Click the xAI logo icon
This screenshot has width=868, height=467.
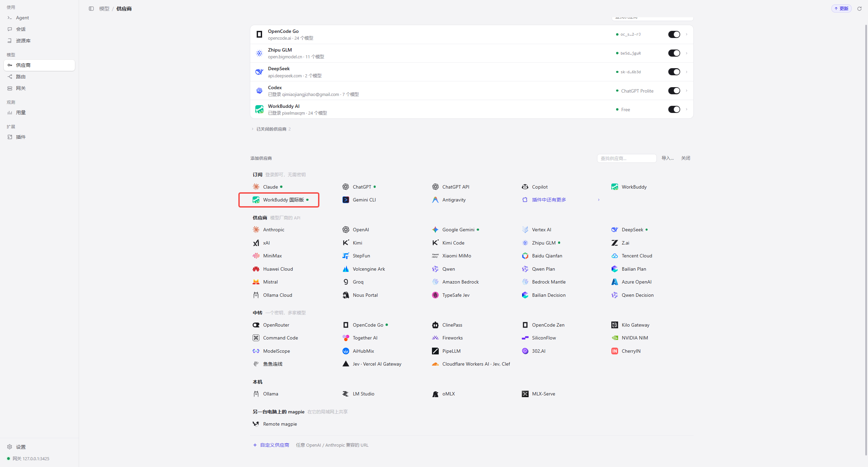pyautogui.click(x=256, y=243)
